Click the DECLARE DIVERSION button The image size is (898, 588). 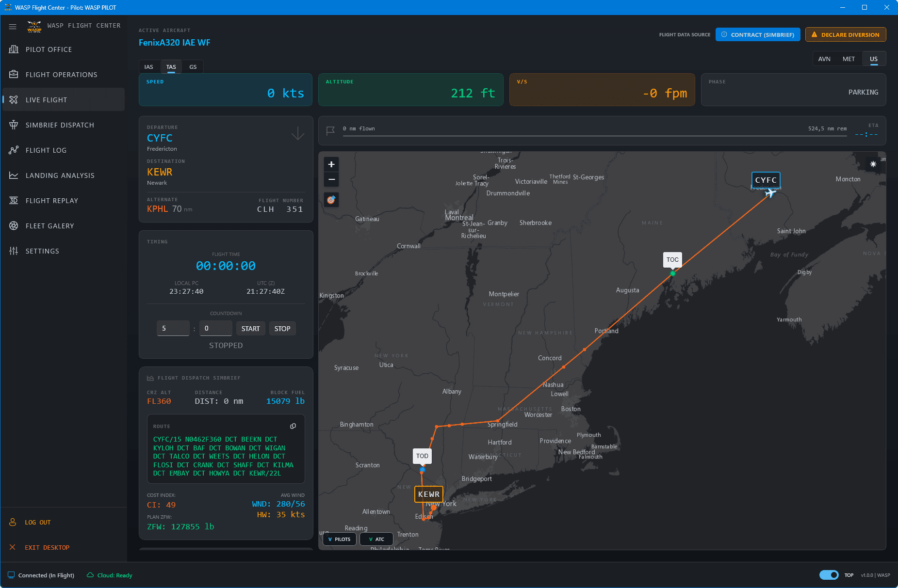tap(846, 34)
